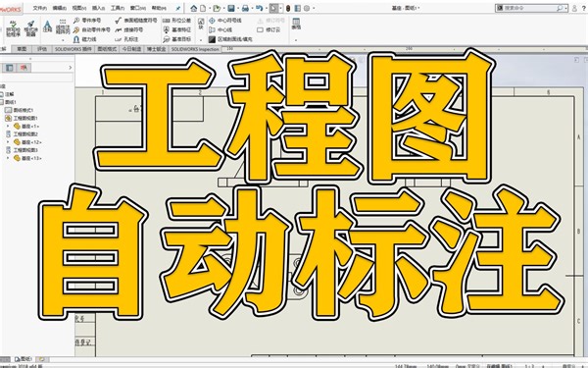Image resolution: width=588 pixels, height=368 pixels.
Task: Click the Format Painter tool
Action: coord(31,28)
